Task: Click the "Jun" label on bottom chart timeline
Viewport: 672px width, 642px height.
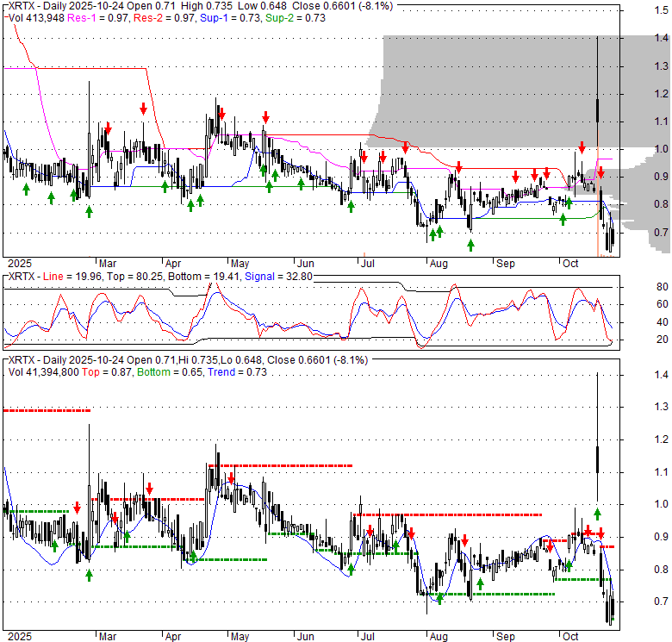Action: click(x=306, y=637)
